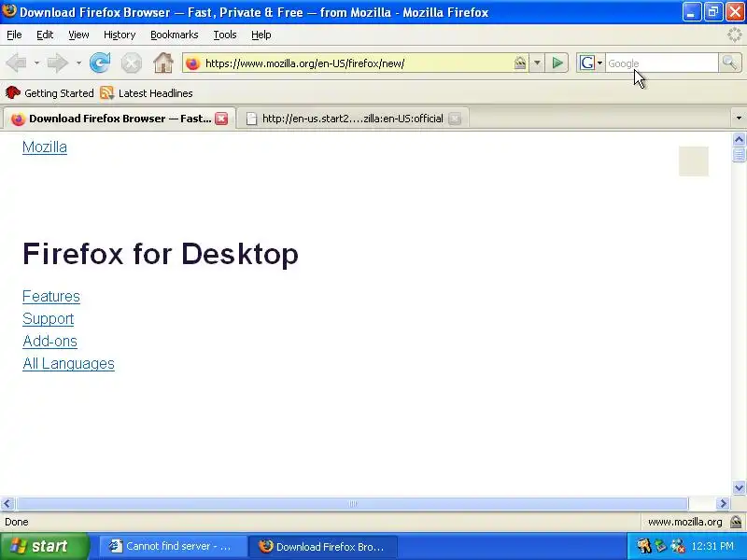
Task: Click www.mozilla.org in the status bar
Action: tap(685, 522)
